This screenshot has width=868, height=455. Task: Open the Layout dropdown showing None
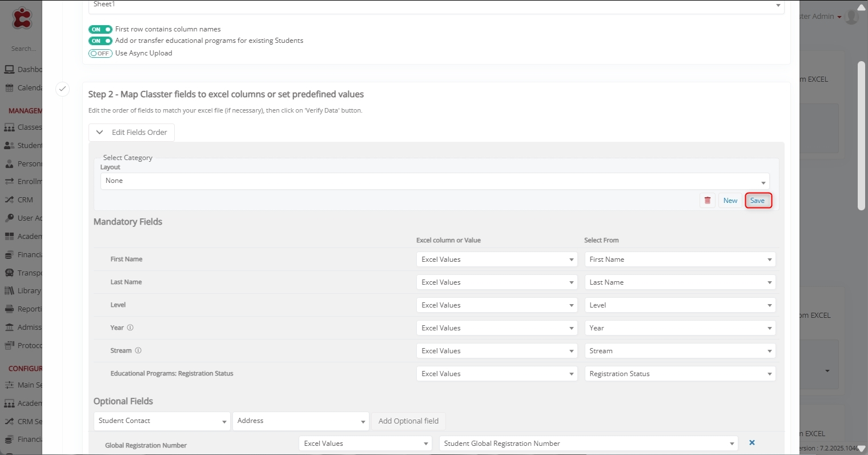[435, 181]
